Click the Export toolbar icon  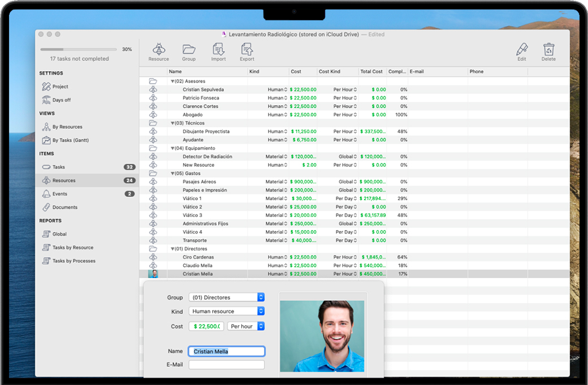click(247, 50)
